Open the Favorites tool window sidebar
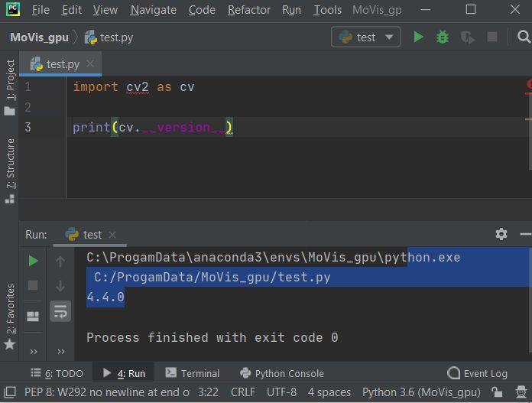 [x=10, y=316]
